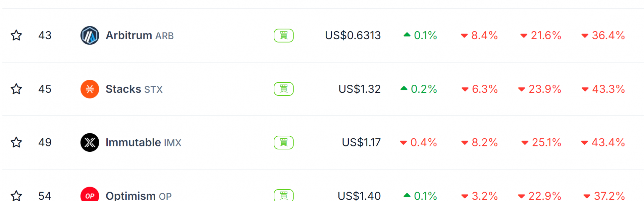The width and height of the screenshot is (644, 201).
Task: Star the Optimism OP row
Action: click(x=16, y=196)
